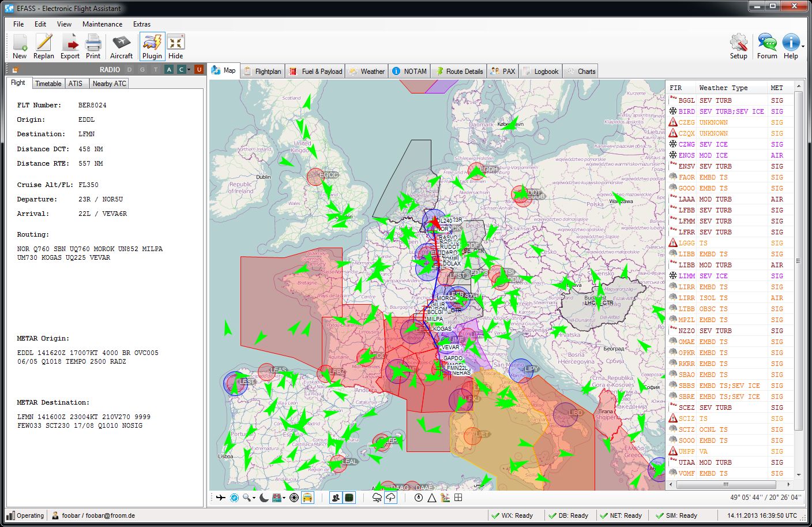Toggle the radio A button
This screenshot has width=812, height=527.
click(x=169, y=69)
